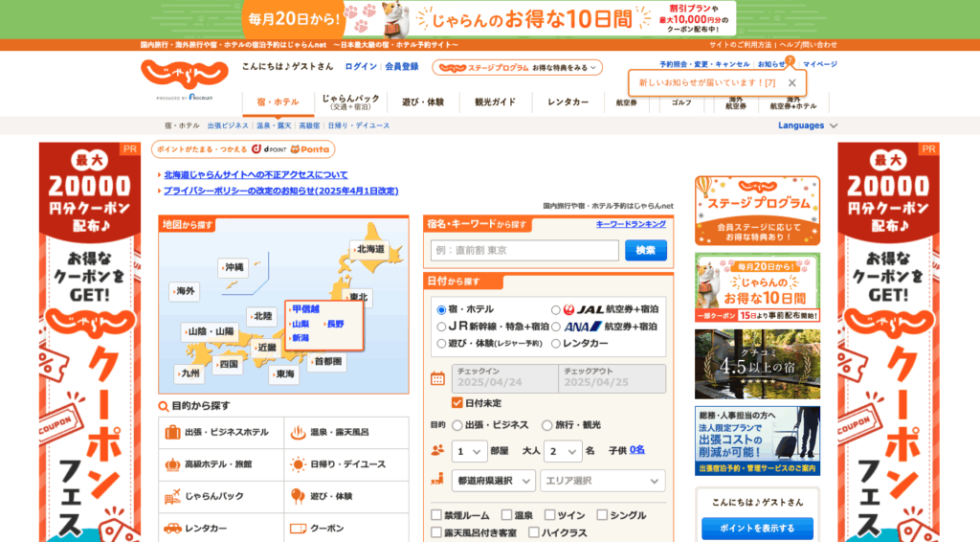Image resolution: width=980 pixels, height=542 pixels.
Task: Select the ANA 航空券+宿泊 radio option
Action: pos(555,327)
